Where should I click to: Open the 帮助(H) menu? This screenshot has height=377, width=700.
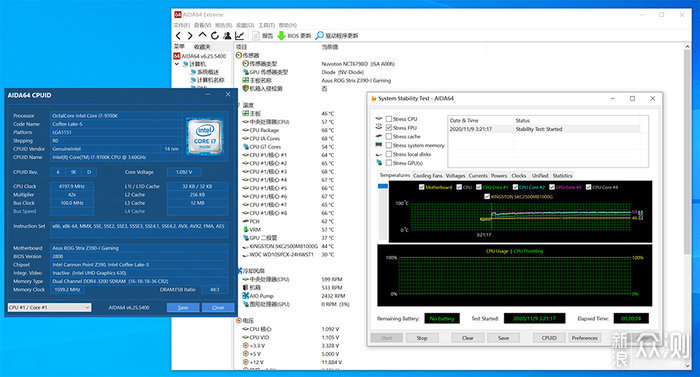point(288,25)
